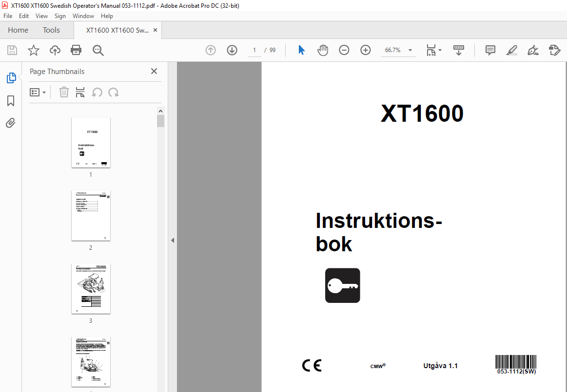567x392 pixels.
Task: Open the Attachments paperclip pane
Action: pyautogui.click(x=11, y=123)
